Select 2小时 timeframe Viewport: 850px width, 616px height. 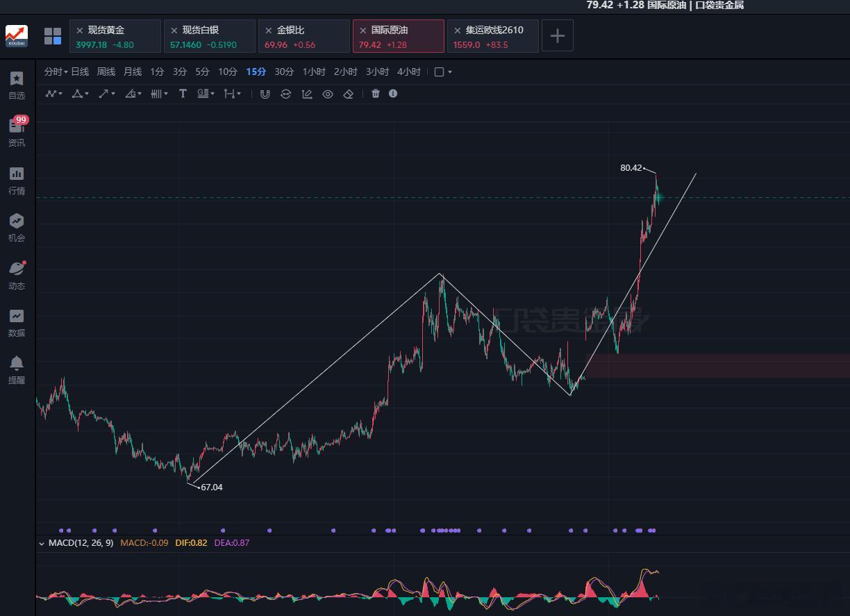pos(346,72)
